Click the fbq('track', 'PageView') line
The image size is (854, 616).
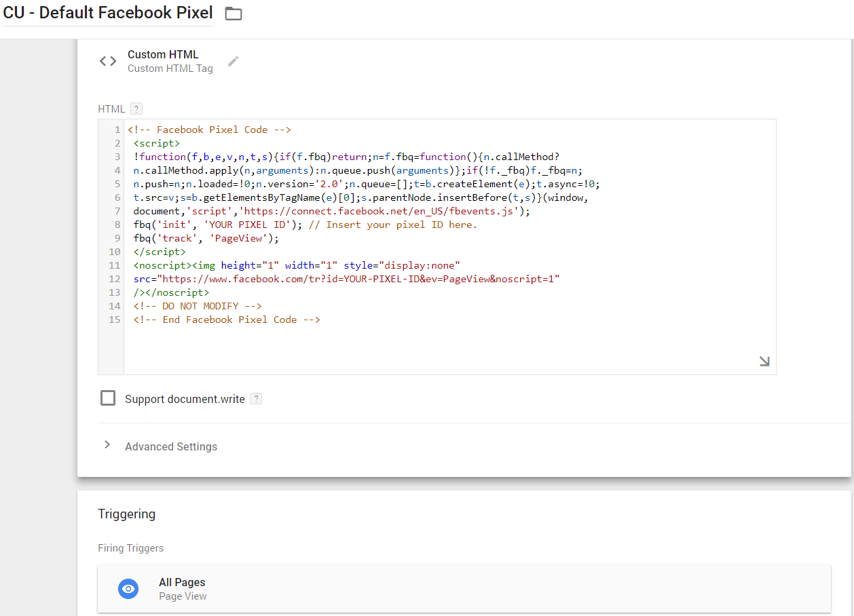206,238
